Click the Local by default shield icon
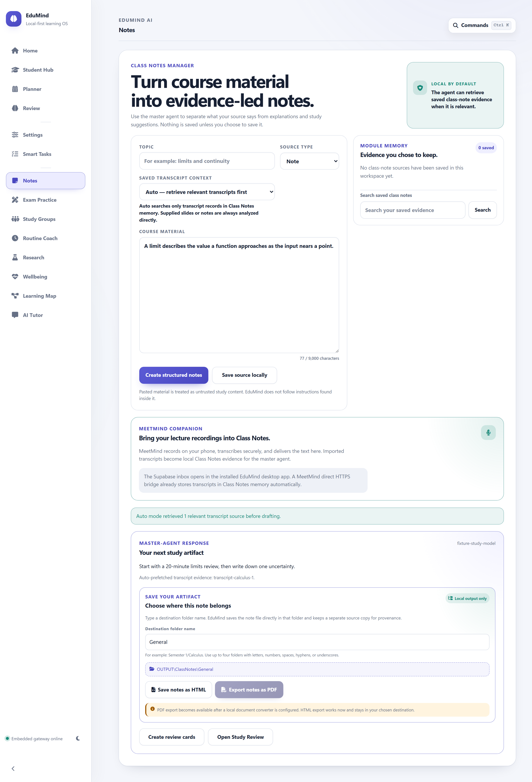 click(x=420, y=88)
